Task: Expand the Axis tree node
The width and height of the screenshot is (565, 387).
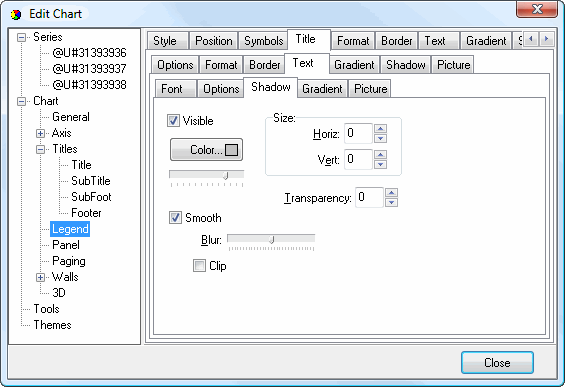Action: [40, 133]
